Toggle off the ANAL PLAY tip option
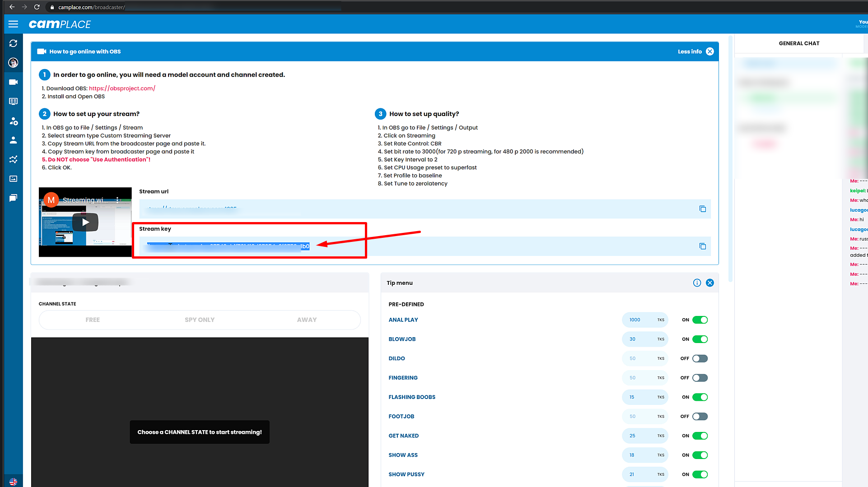Image resolution: width=868 pixels, height=487 pixels. tap(700, 320)
